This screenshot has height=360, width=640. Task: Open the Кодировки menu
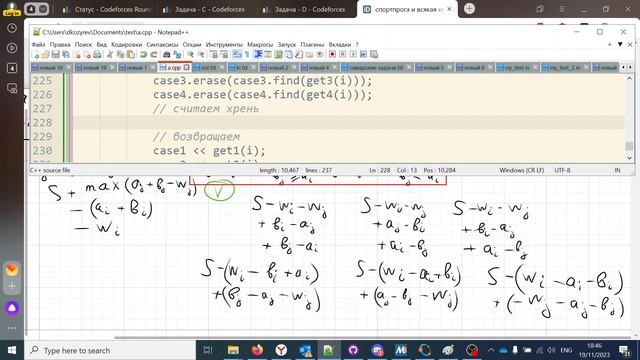[127, 44]
